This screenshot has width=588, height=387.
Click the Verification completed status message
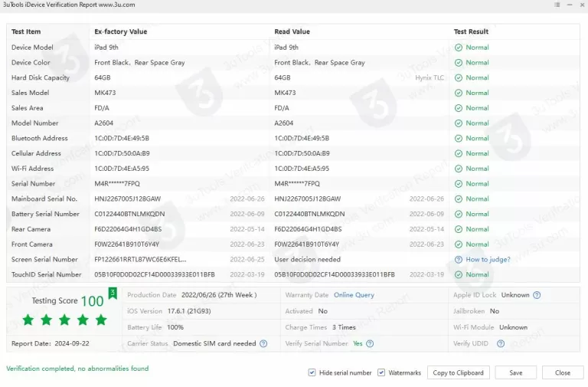tap(77, 369)
